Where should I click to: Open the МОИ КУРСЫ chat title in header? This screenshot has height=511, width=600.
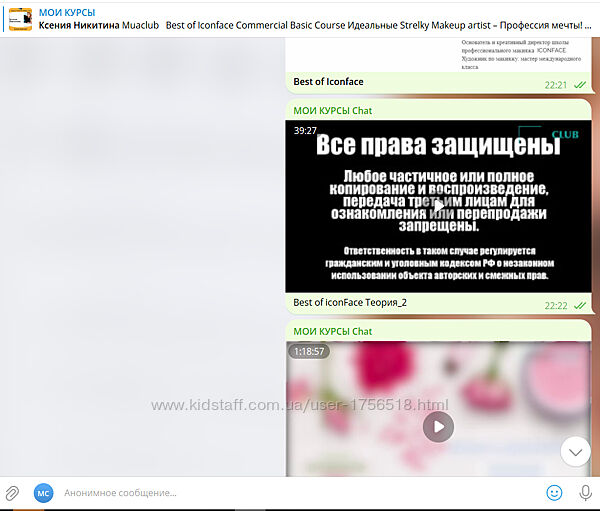pyautogui.click(x=67, y=11)
